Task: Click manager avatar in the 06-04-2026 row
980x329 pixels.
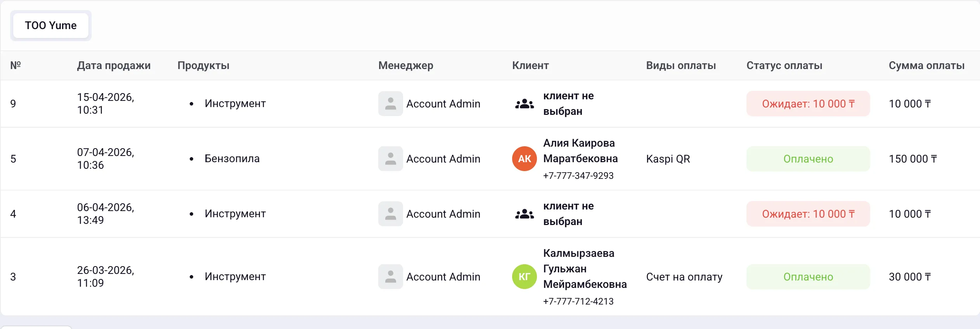Action: [390, 214]
